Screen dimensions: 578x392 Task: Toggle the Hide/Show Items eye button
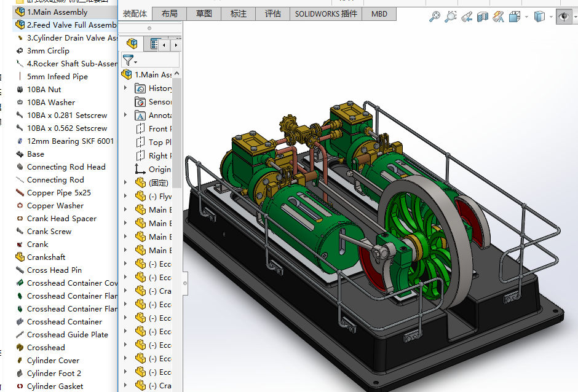pos(563,17)
